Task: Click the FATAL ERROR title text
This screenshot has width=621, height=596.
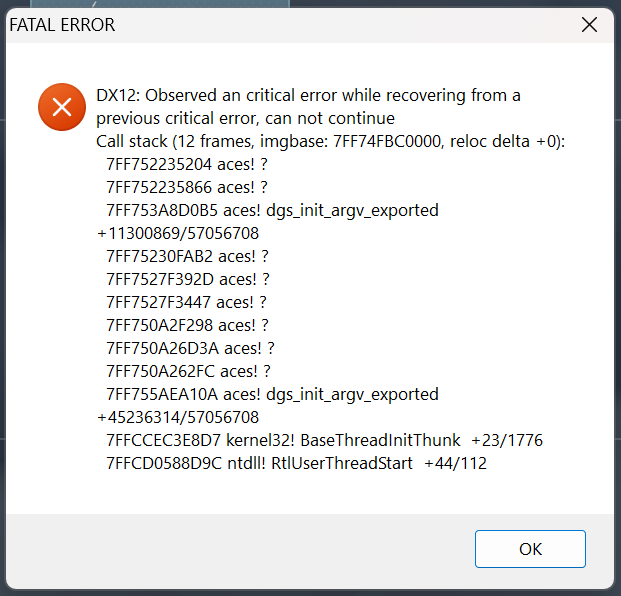Action: 62,25
